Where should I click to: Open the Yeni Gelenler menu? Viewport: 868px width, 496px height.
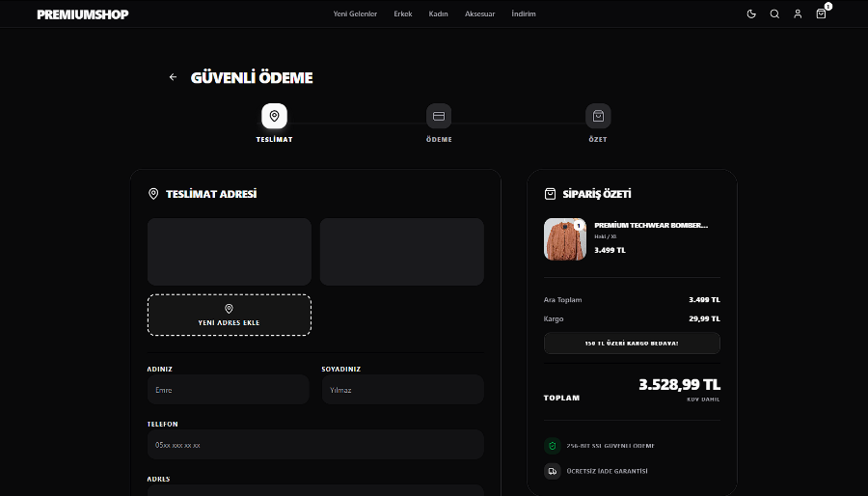pos(355,14)
